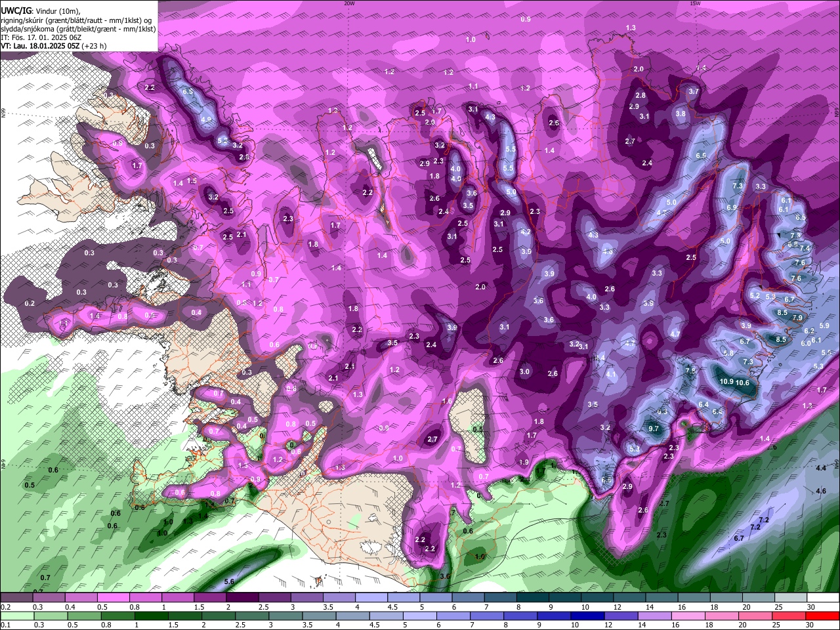This screenshot has height=630, width=840.
Task: Select the 4.6 value at the right edge
Action: coord(821,491)
